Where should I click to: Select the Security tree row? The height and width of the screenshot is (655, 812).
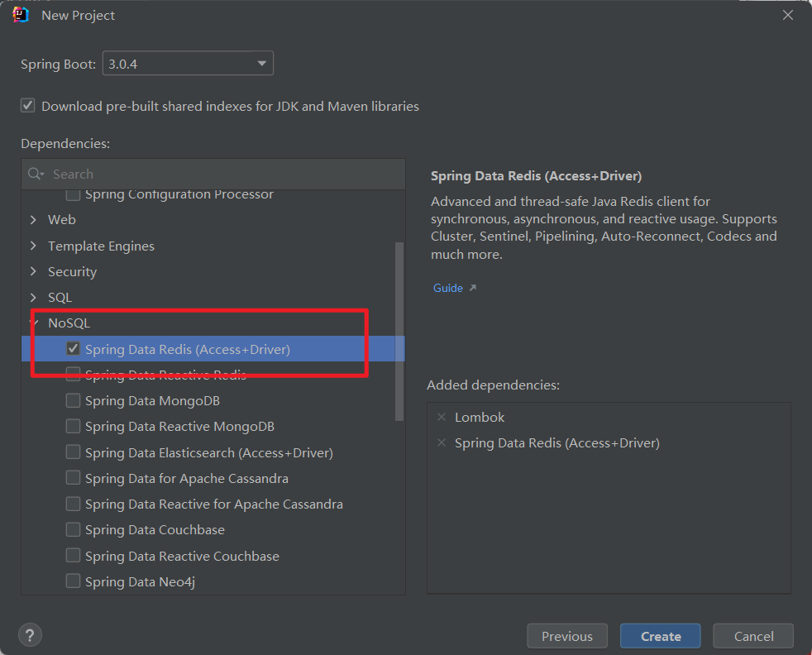[x=213, y=271]
